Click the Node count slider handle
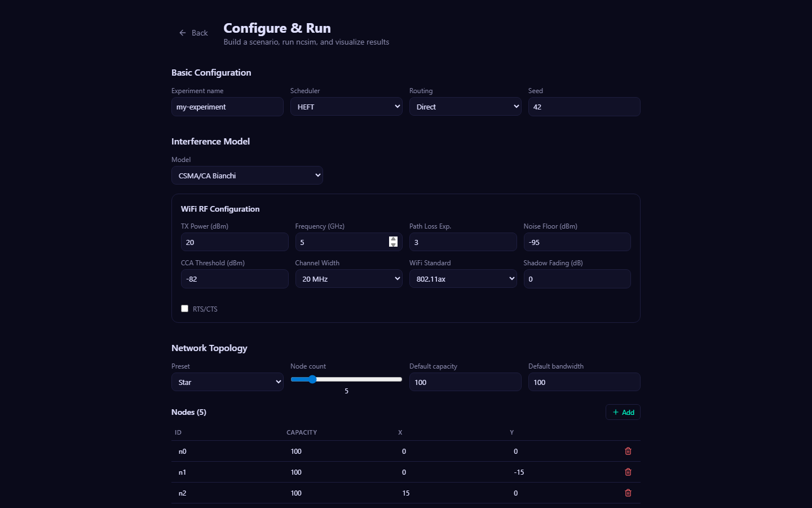The width and height of the screenshot is (812, 508). [x=312, y=379]
